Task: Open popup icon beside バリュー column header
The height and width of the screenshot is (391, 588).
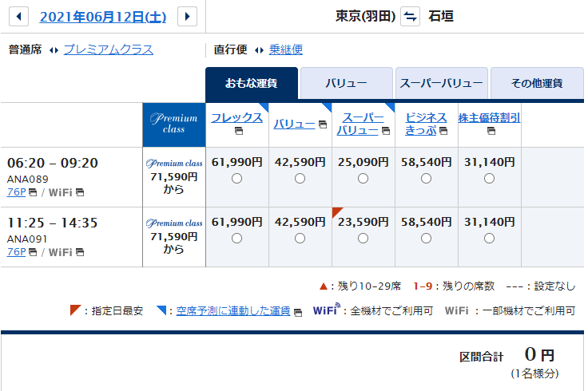Action: pyautogui.click(x=323, y=124)
